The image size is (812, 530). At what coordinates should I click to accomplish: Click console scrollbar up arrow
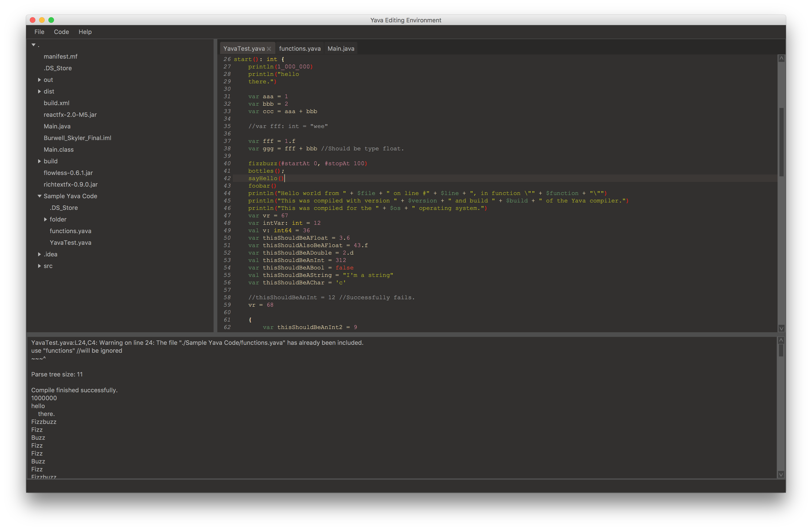(x=781, y=341)
